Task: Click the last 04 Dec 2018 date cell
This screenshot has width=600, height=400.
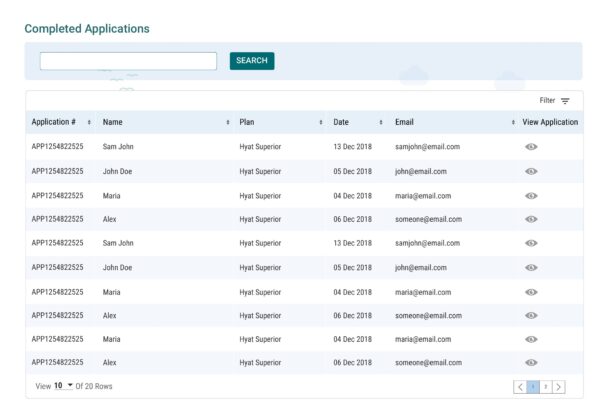Action: point(352,339)
